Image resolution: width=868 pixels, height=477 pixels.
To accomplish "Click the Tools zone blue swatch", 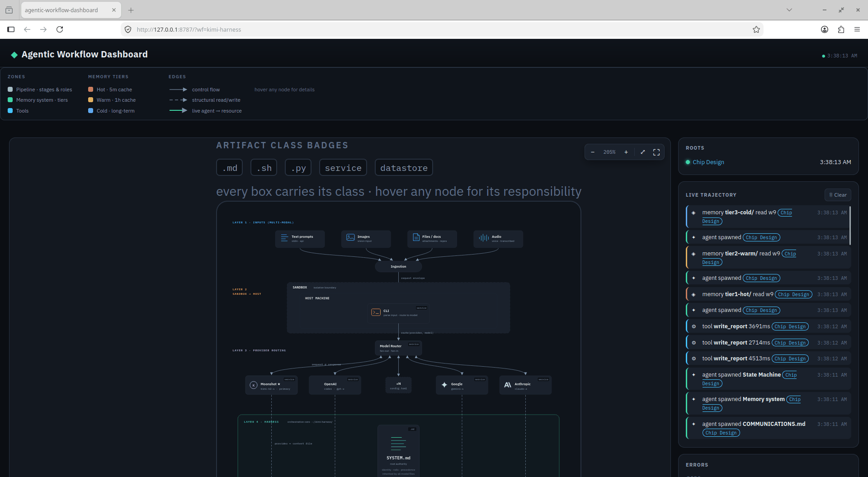I will 10,111.
